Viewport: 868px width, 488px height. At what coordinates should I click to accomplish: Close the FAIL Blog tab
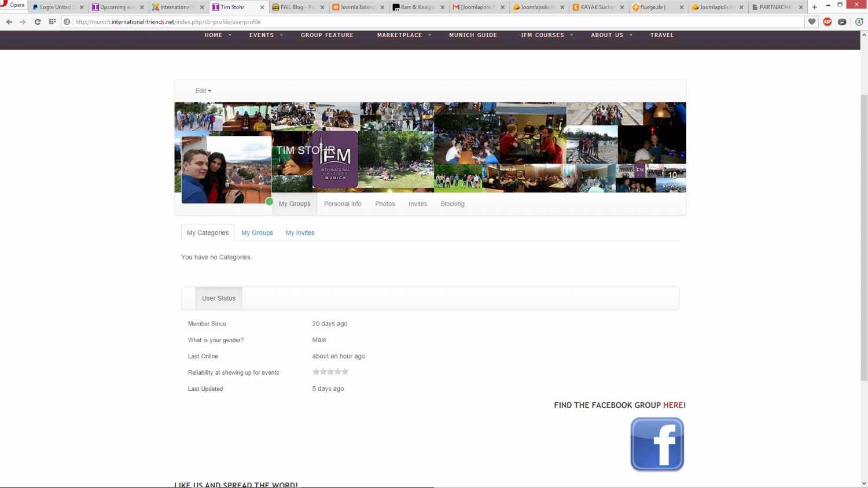322,8
